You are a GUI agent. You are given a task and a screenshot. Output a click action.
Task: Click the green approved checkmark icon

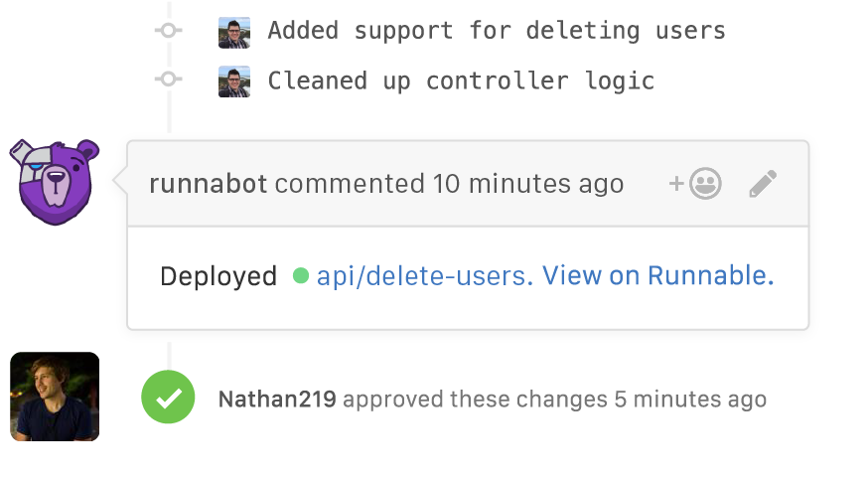(x=168, y=397)
